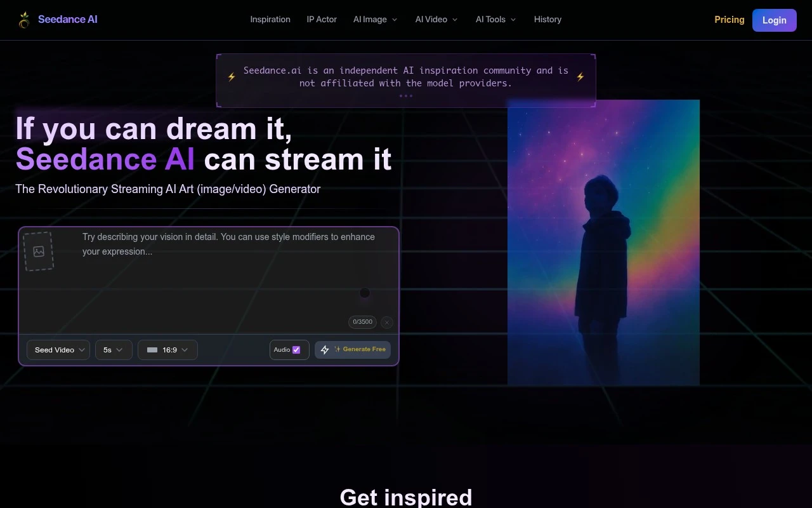Expand the AI Video menu
The height and width of the screenshot is (508, 812).
pos(436,20)
